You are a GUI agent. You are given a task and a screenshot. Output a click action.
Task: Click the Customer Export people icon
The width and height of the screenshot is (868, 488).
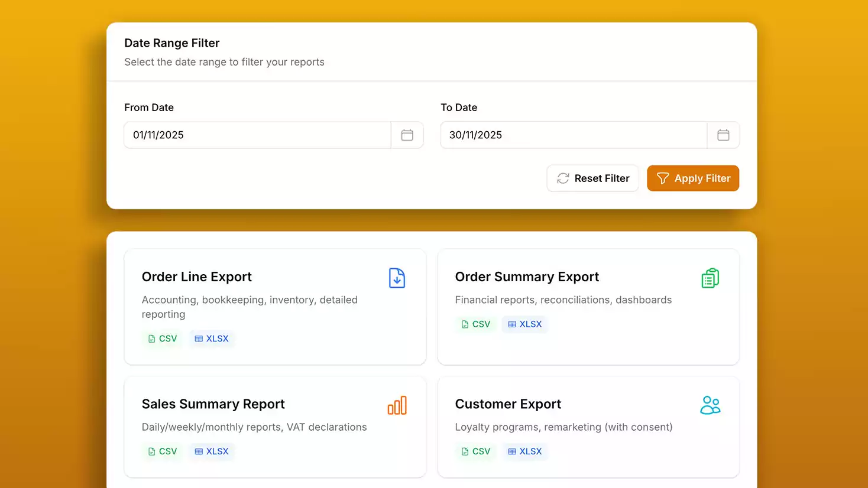[710, 405]
